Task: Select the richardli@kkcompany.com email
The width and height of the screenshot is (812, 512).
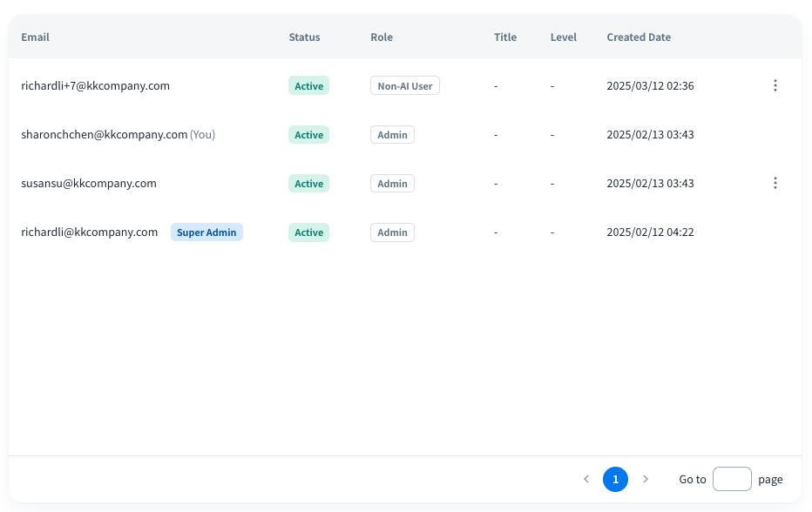Action: tap(90, 232)
